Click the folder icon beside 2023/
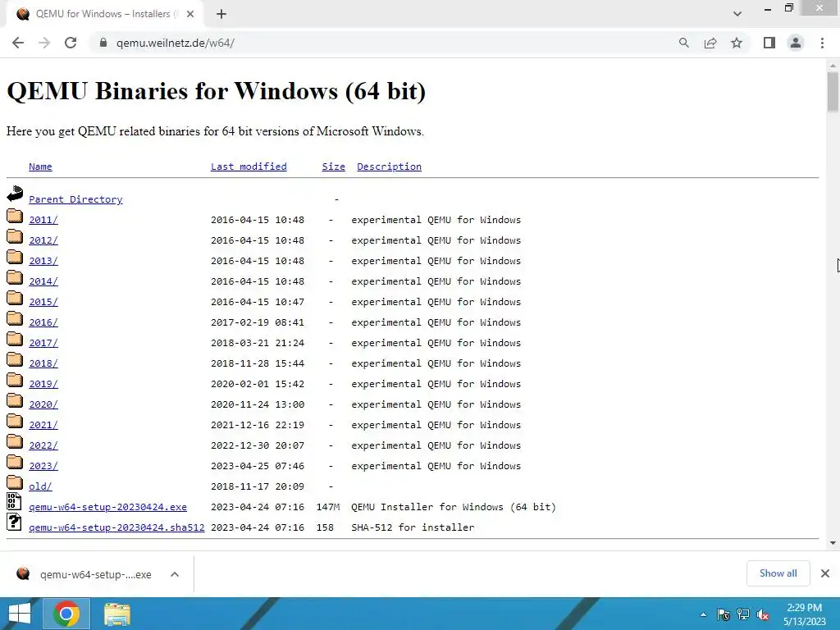Viewport: 840px width, 630px height. pos(15,463)
